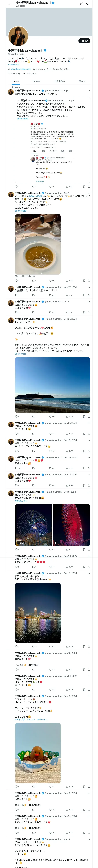This screenshot has width=98, height=868.
Task: Bookmark the pinned Sep 3 post
Action: (84, 187)
